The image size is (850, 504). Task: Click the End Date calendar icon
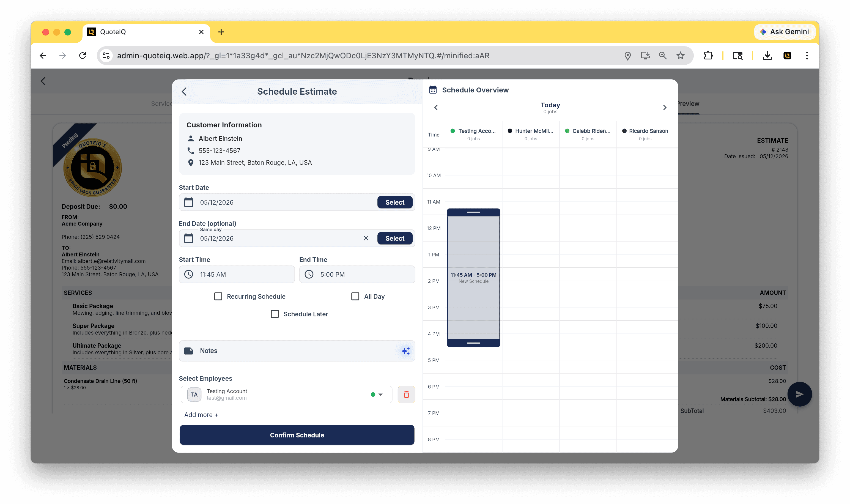pyautogui.click(x=188, y=239)
